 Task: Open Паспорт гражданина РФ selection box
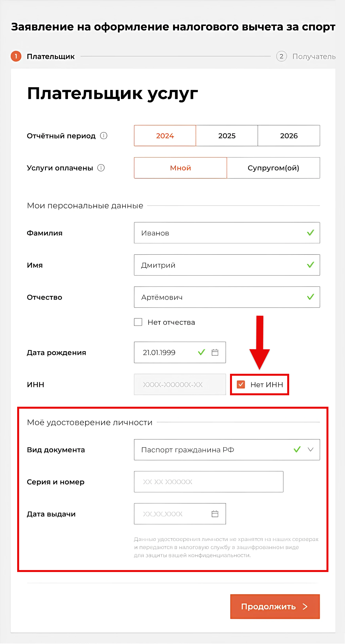pyautogui.click(x=227, y=450)
